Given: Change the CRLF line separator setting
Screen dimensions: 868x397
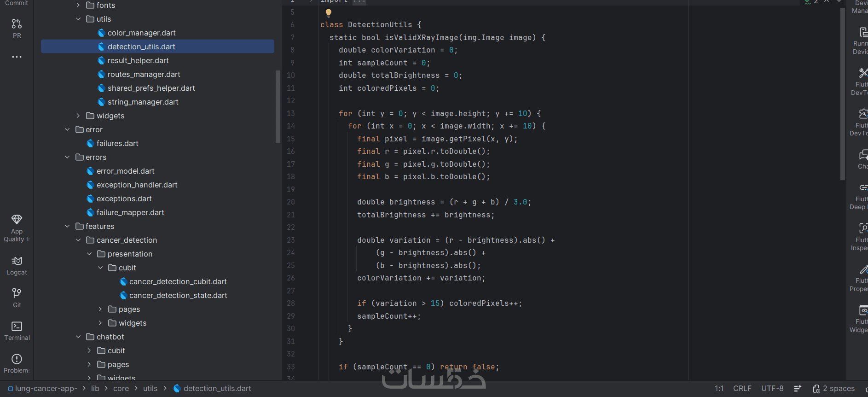Looking at the screenshot, I should pos(742,389).
